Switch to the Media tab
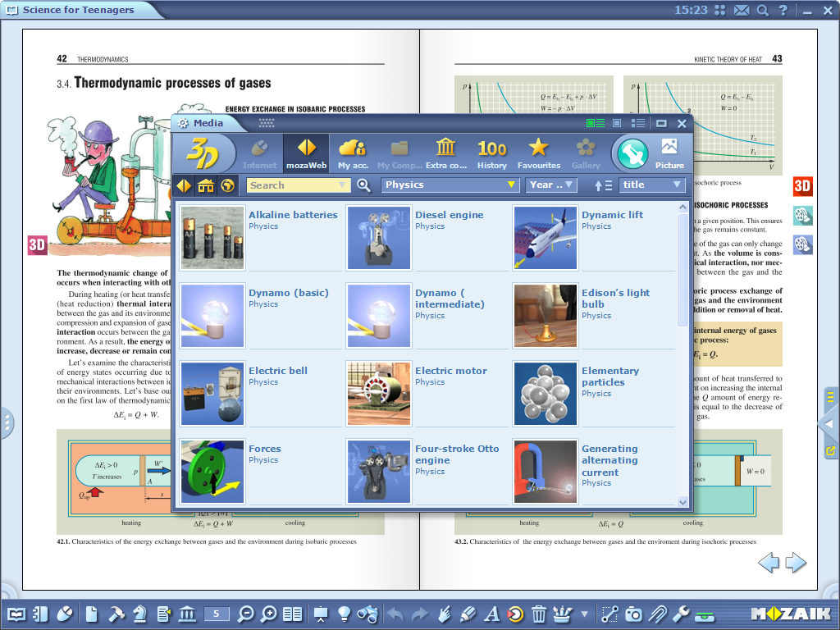 (x=209, y=122)
